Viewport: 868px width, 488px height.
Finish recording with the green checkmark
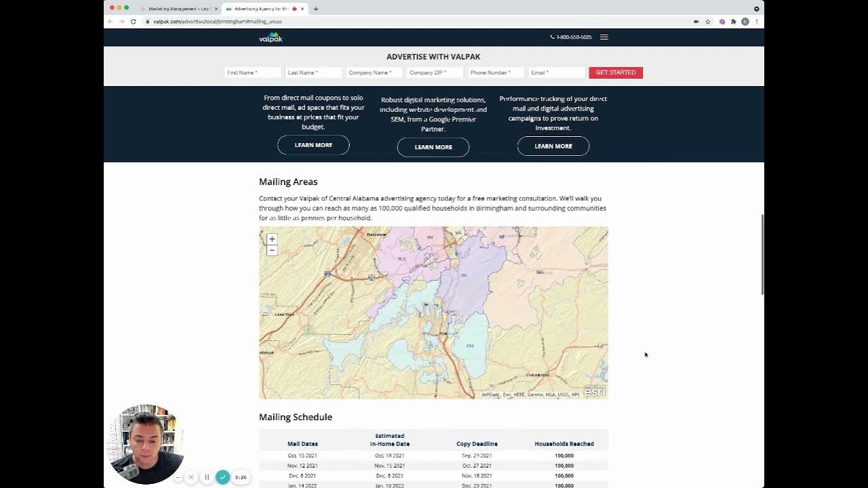pyautogui.click(x=222, y=477)
